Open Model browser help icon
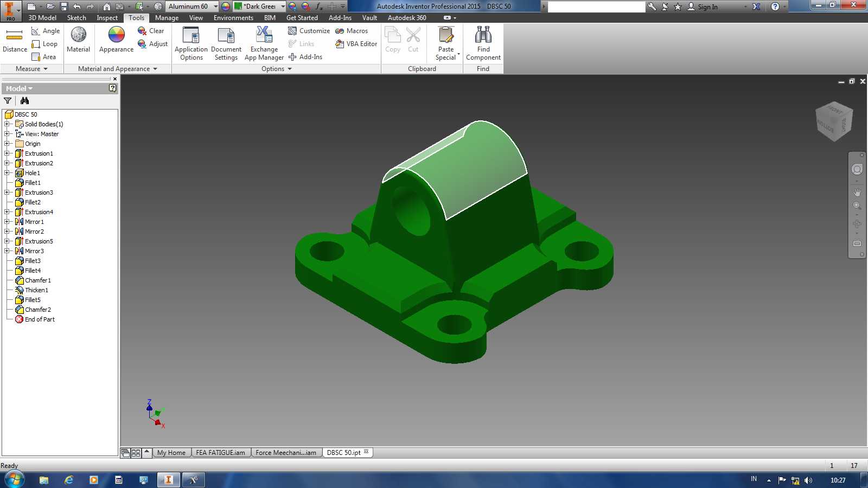 point(112,88)
